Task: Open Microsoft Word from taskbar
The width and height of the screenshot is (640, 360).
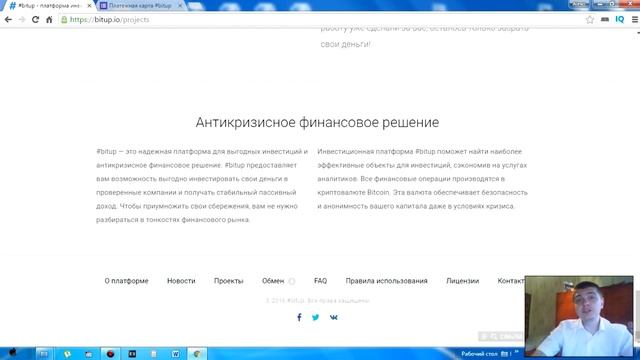Action: click(x=176, y=354)
